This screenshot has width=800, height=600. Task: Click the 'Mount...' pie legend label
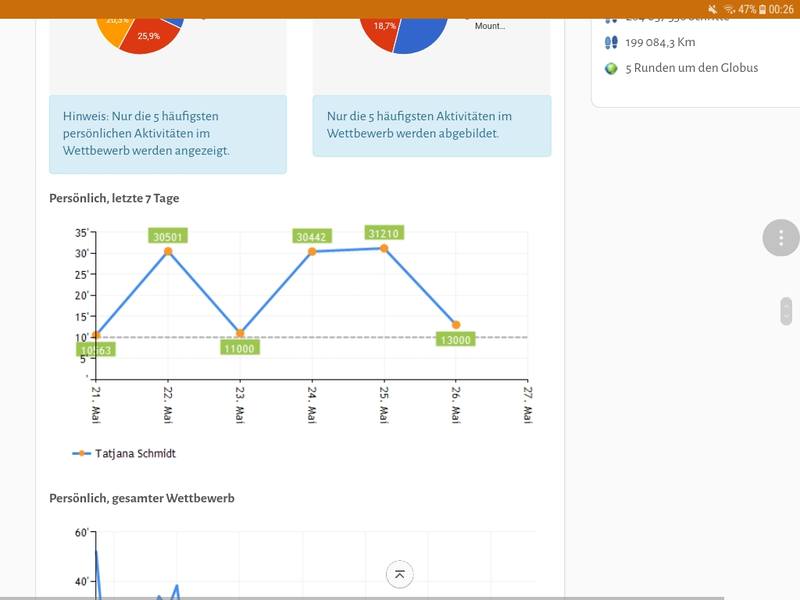tap(490, 26)
